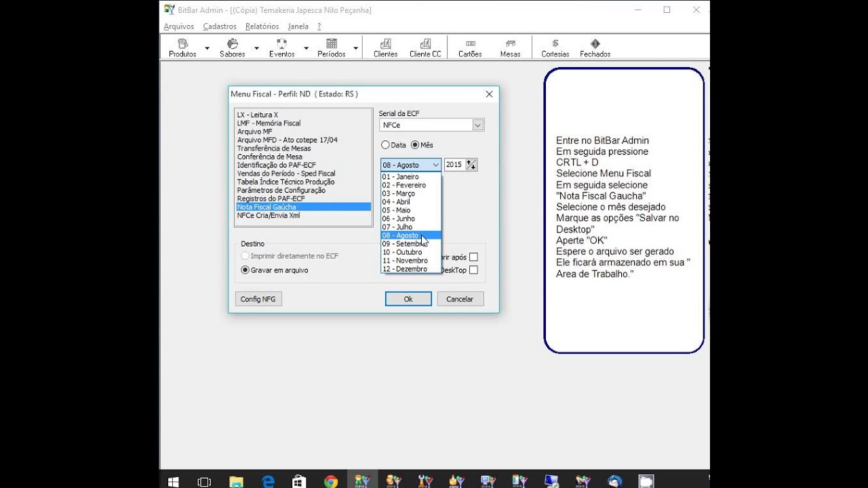Open the Cadastros menu
This screenshot has height=488, width=868.
coord(220,26)
